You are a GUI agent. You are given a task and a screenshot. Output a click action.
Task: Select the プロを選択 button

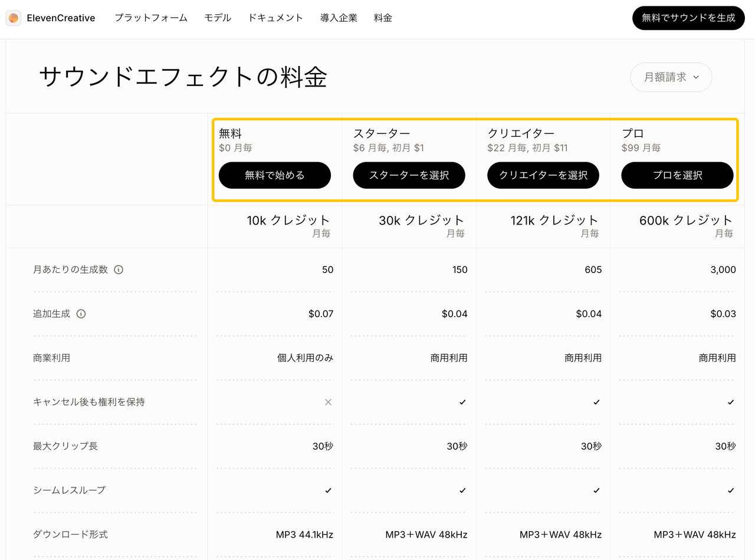point(678,175)
